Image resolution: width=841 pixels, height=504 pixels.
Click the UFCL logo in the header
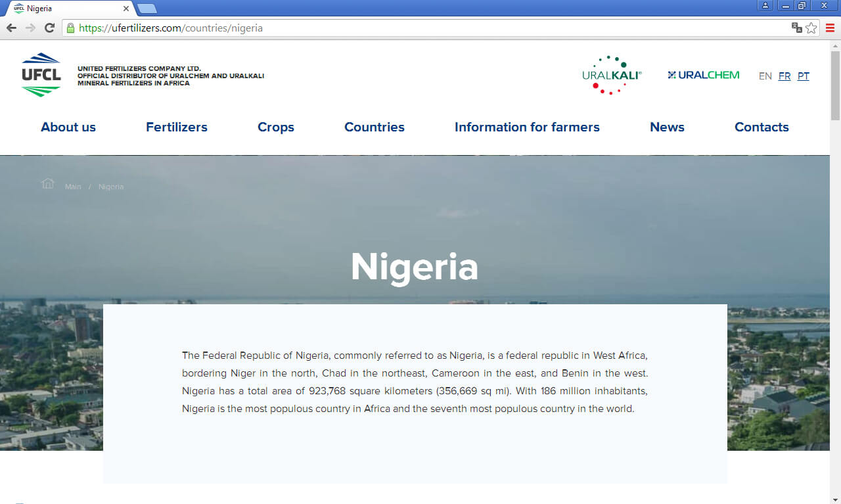[x=41, y=75]
